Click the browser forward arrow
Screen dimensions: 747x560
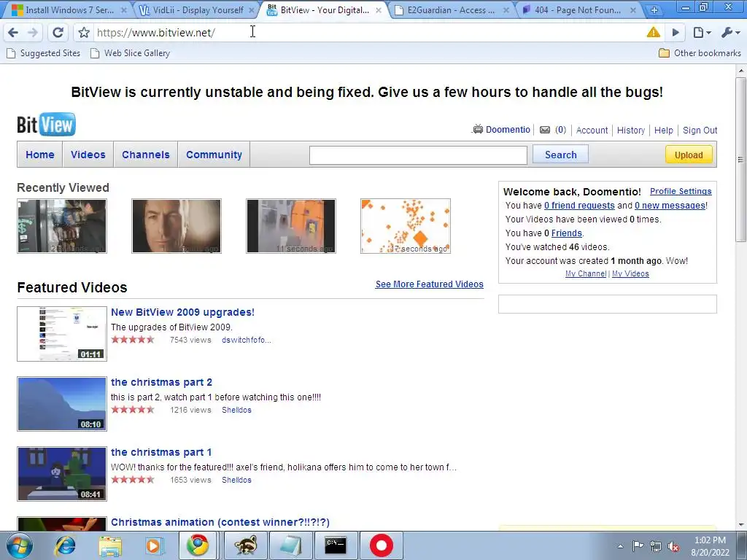33,32
